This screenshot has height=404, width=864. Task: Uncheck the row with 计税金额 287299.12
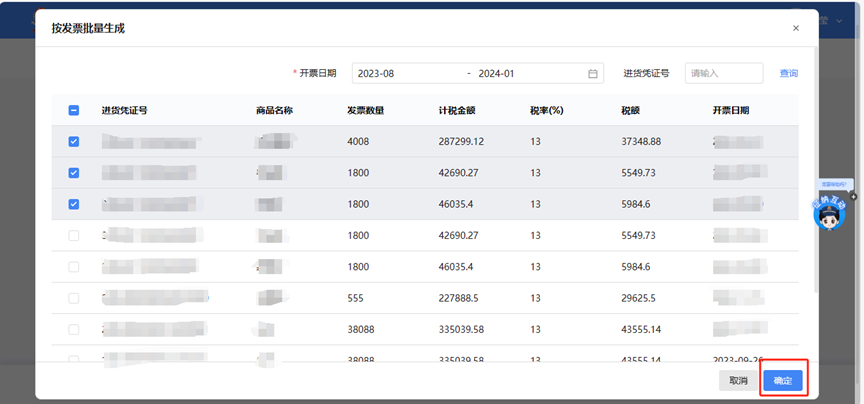[x=73, y=142]
